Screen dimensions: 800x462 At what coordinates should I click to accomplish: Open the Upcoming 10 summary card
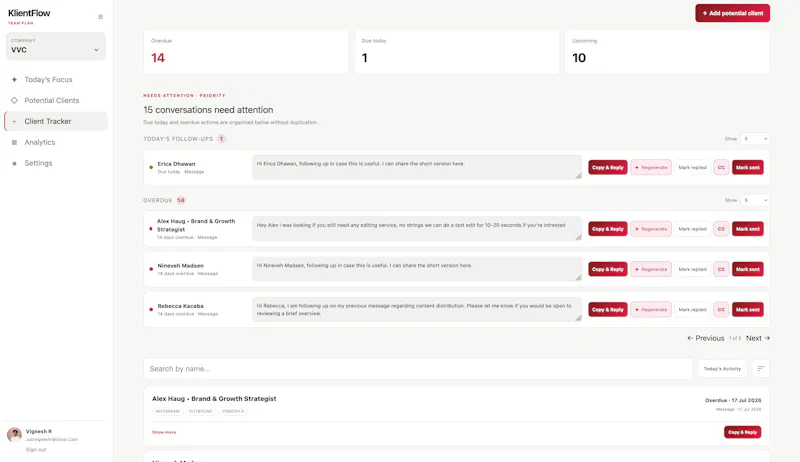(x=667, y=52)
